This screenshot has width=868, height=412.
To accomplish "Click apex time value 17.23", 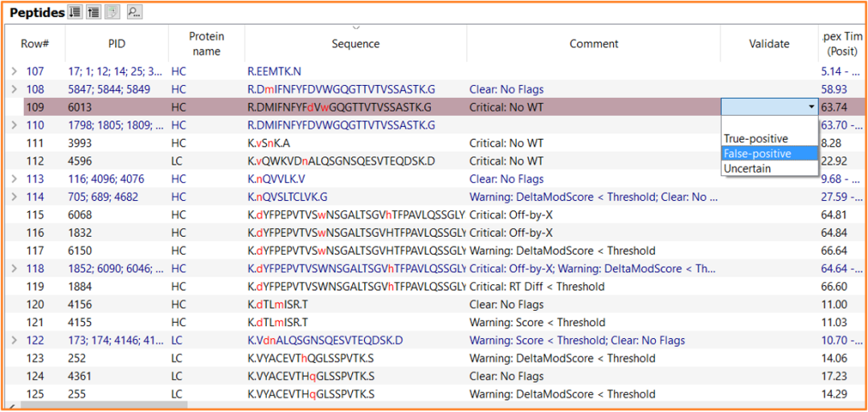I will click(833, 377).
